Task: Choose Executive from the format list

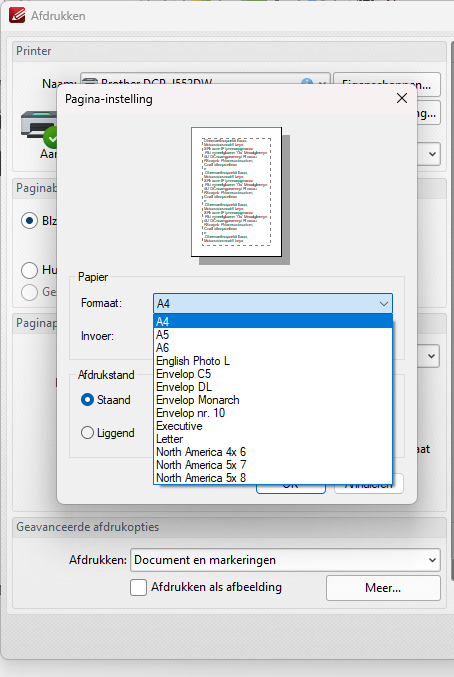Action: pos(273,426)
